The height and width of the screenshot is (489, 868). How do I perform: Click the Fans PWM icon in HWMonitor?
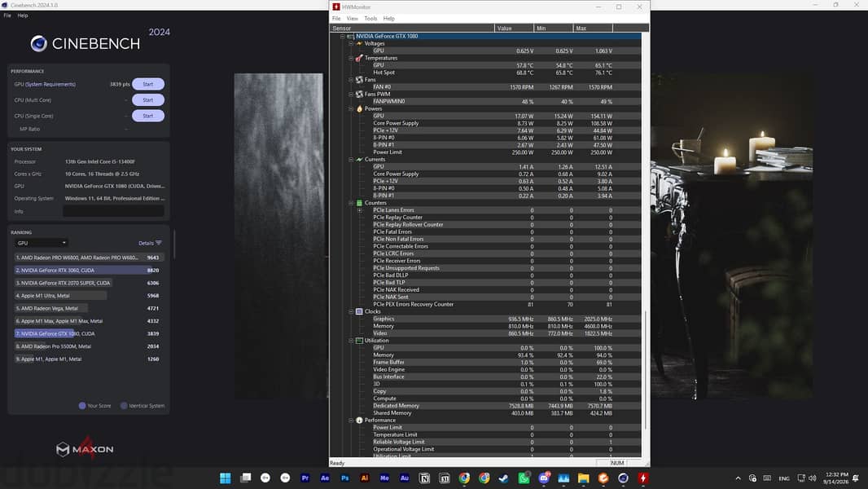[359, 95]
